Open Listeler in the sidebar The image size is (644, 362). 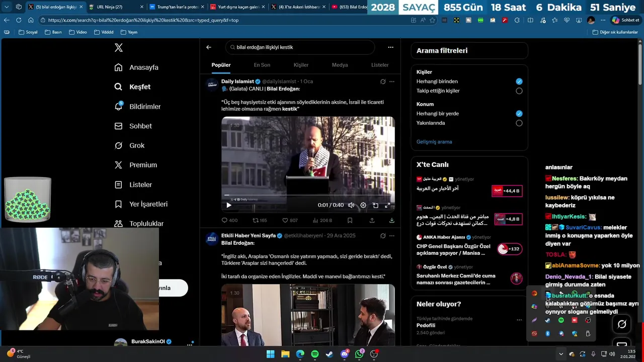(133, 185)
